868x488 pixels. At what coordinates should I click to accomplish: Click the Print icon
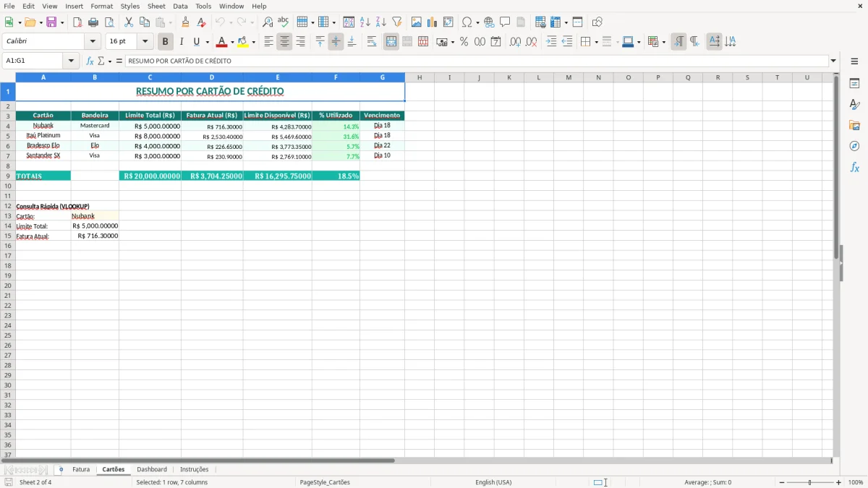pos(93,22)
